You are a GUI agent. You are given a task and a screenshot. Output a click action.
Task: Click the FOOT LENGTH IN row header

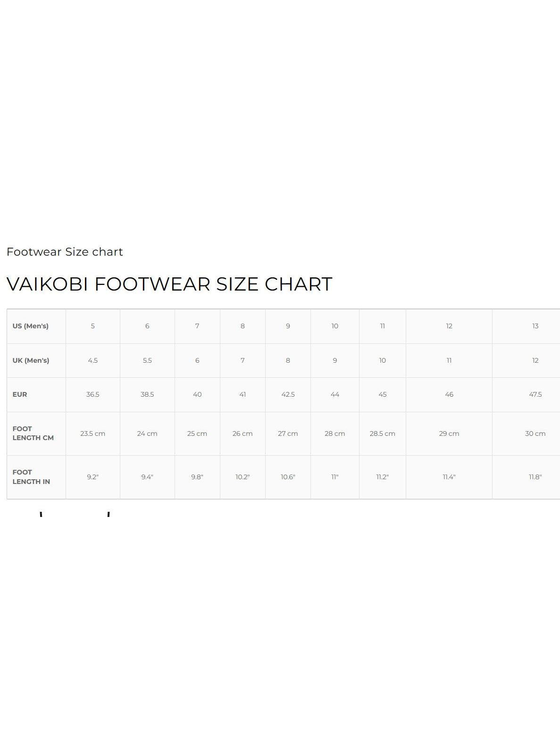pos(31,477)
